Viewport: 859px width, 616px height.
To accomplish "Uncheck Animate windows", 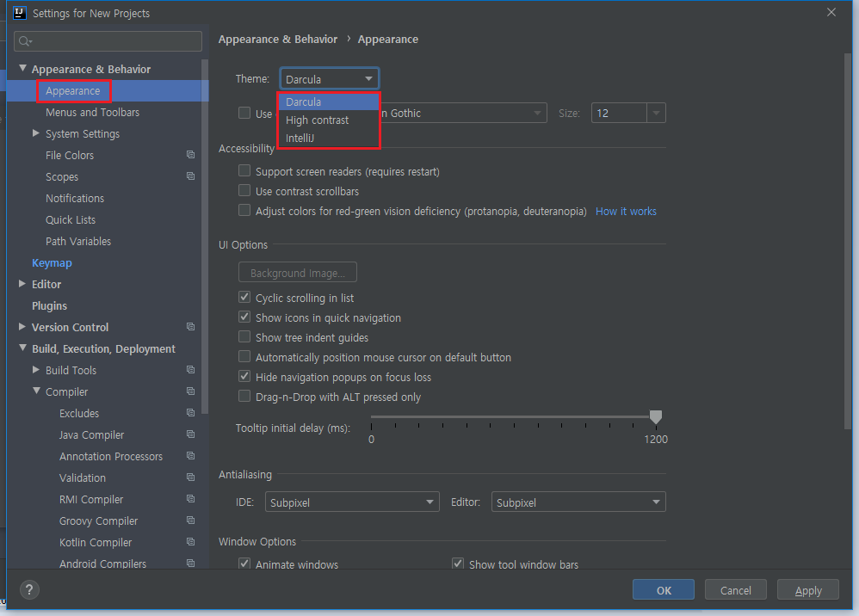I will [x=244, y=564].
